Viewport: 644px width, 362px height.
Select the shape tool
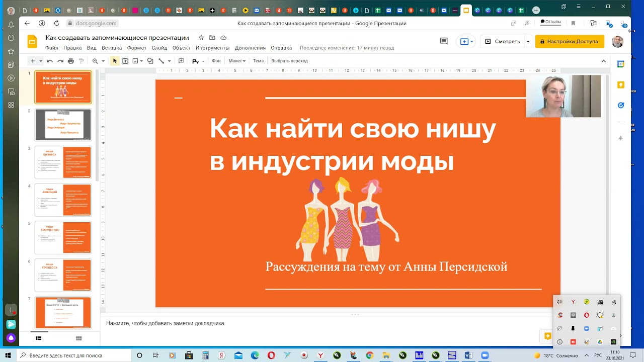click(150, 61)
